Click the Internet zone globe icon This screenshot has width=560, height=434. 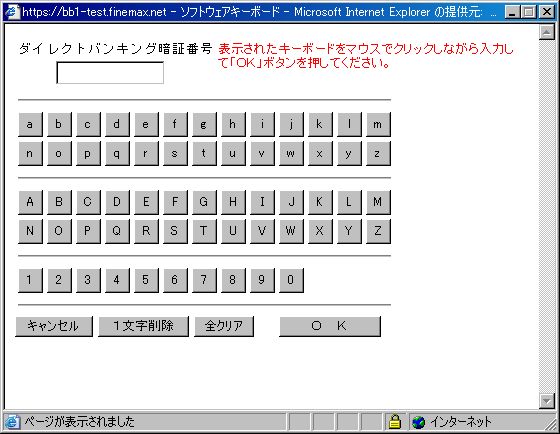point(419,423)
